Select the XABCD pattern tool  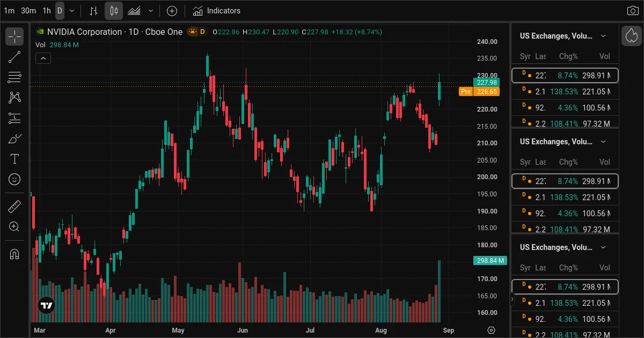click(x=14, y=98)
